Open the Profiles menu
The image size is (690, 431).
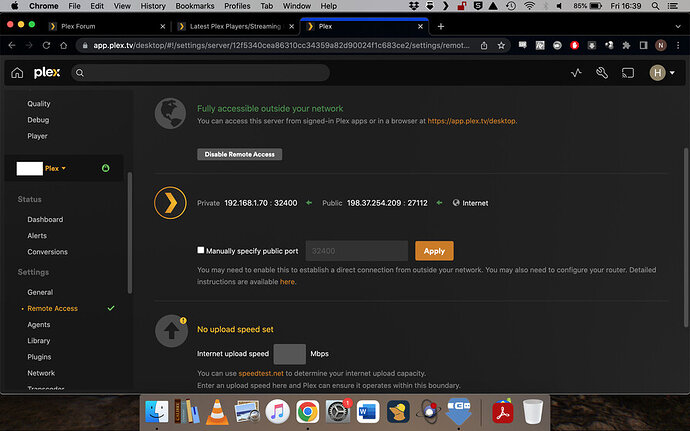pyautogui.click(x=237, y=6)
